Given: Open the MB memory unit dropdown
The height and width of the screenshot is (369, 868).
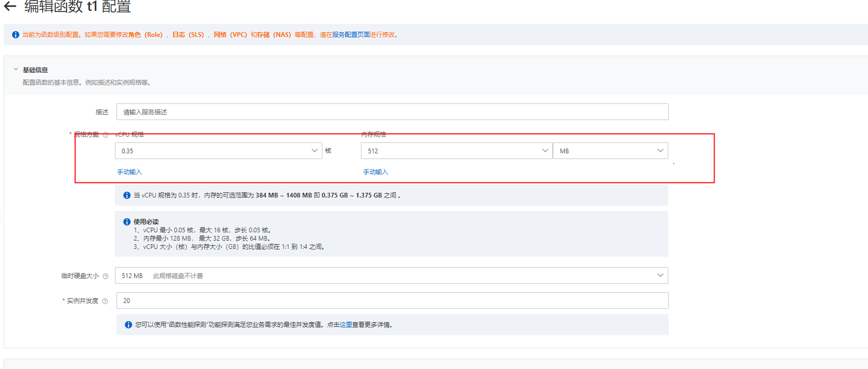Looking at the screenshot, I should point(610,151).
